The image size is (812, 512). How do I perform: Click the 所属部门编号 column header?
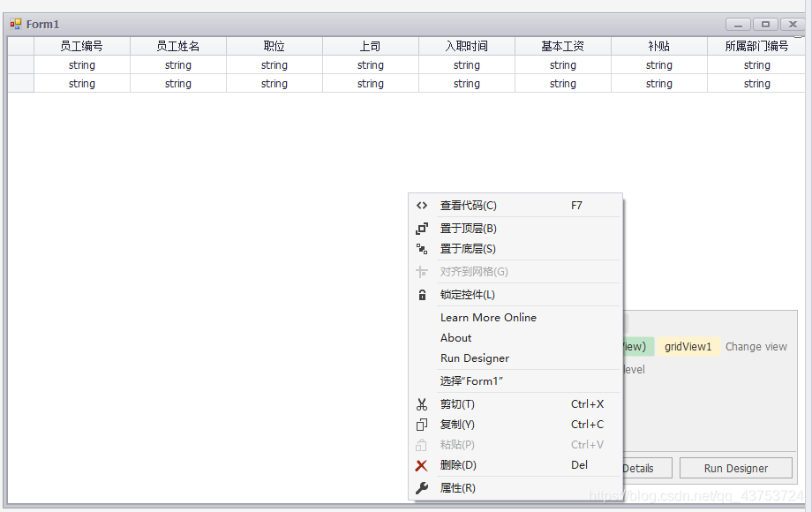756,46
